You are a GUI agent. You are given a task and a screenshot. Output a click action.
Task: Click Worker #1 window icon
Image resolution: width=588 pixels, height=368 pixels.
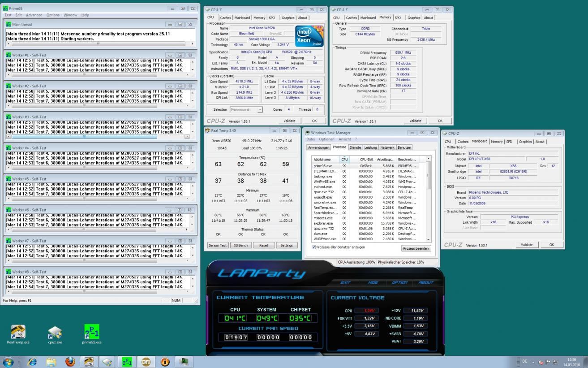click(9, 55)
